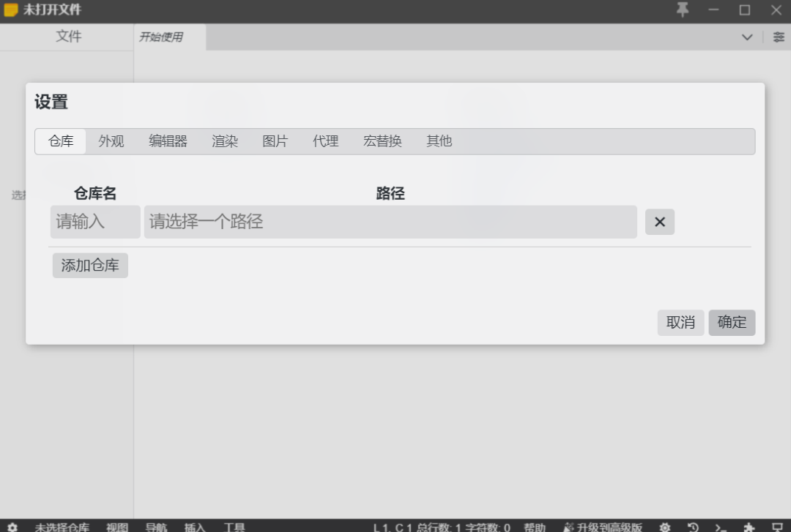
Task: Switch to the 外观 settings tab
Action: click(111, 141)
